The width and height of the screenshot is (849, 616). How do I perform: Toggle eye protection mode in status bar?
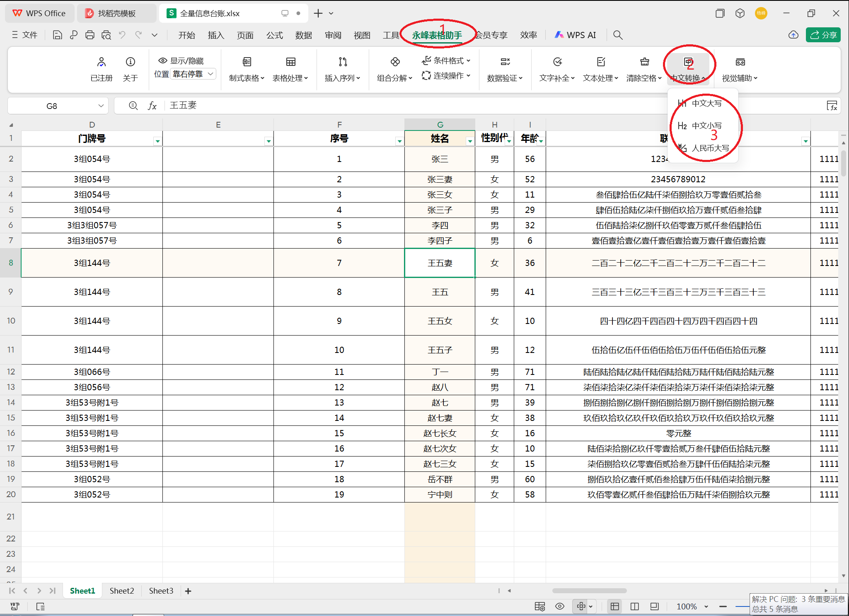tap(559, 606)
